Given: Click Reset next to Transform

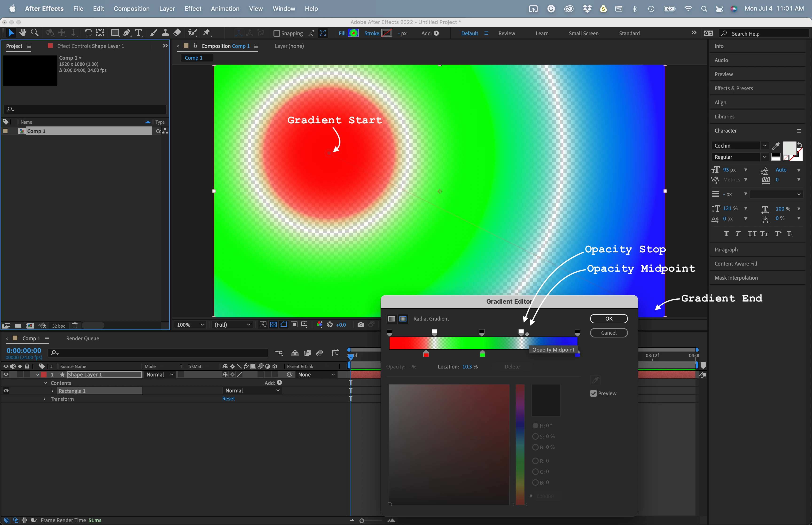Looking at the screenshot, I should (228, 399).
